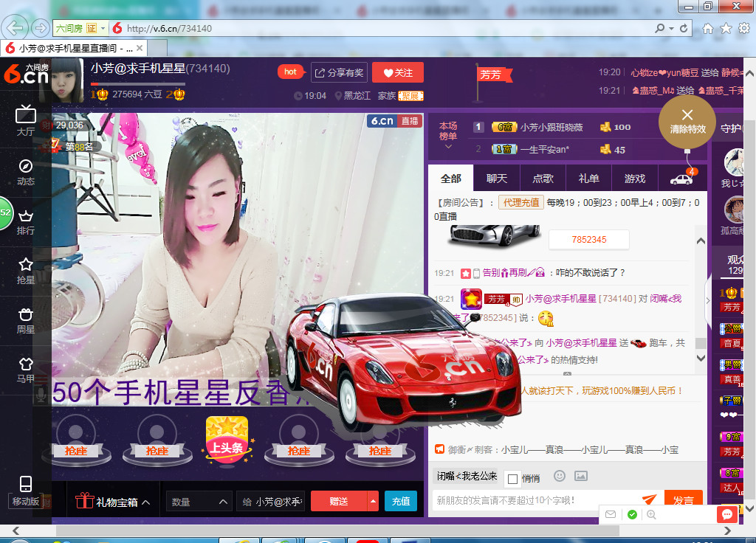The width and height of the screenshot is (756, 543).
Task: Open the 守护 guardian panel
Action: [731, 128]
